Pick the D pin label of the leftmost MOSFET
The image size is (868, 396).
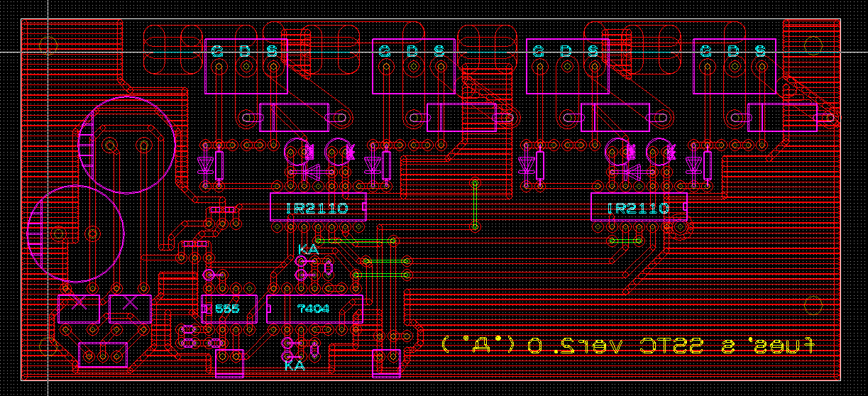click(x=245, y=51)
